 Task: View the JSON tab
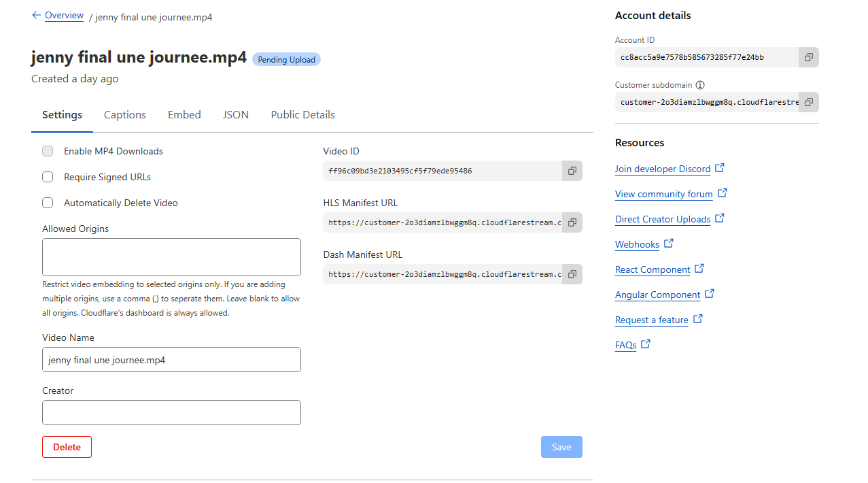click(x=236, y=115)
